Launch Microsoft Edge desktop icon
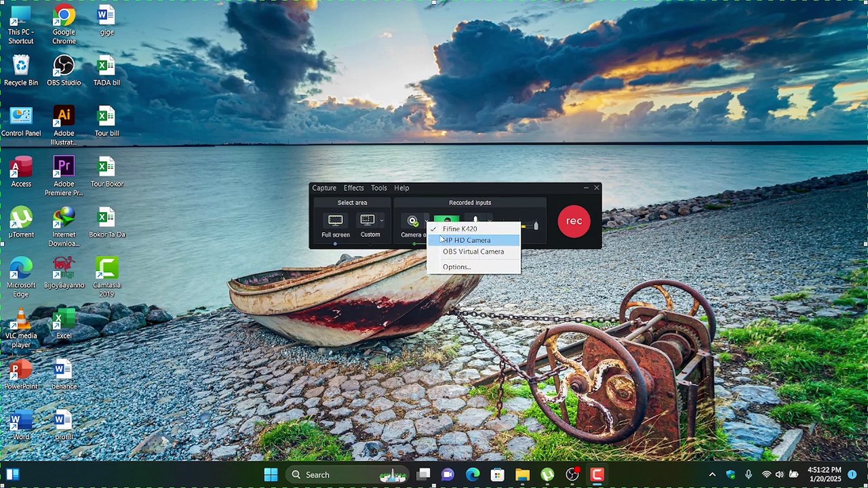The image size is (868, 488). click(21, 277)
